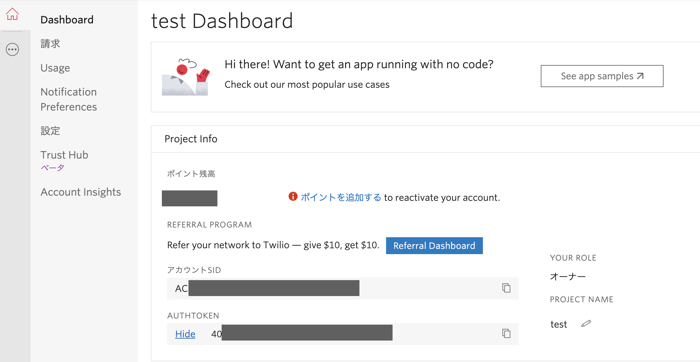
Task: Open the 設定 settings menu item
Action: (x=50, y=130)
